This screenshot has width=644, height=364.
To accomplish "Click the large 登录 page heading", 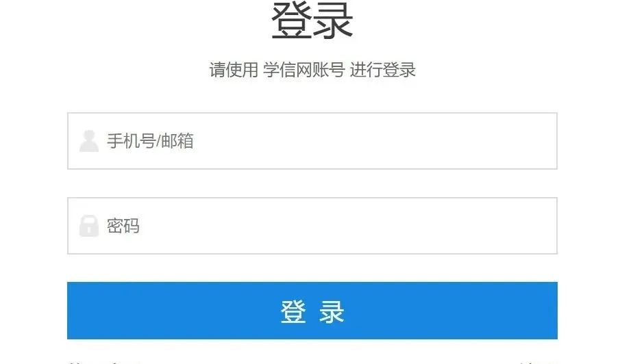I will [x=312, y=21].
